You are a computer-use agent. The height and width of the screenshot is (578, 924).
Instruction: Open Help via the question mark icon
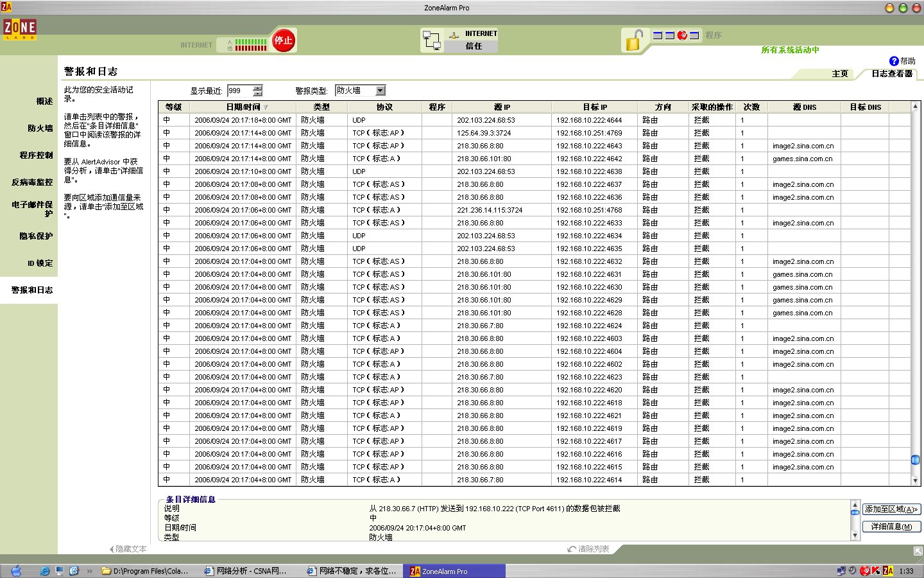click(894, 61)
